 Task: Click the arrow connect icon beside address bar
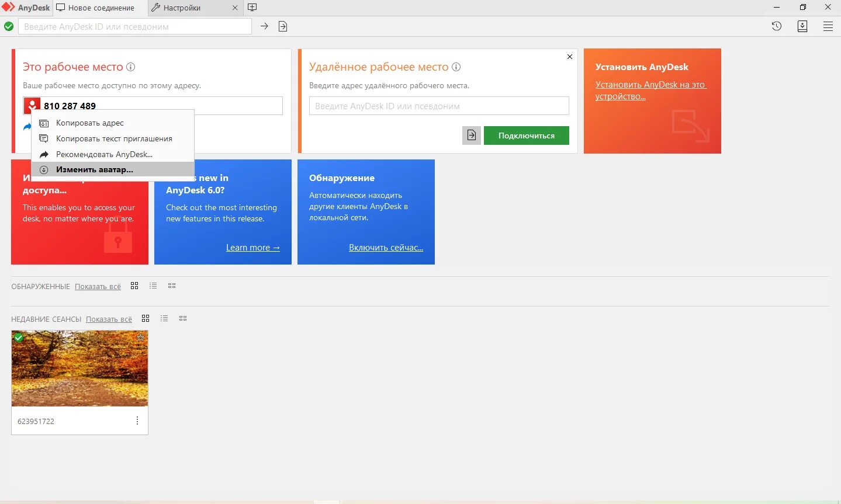(x=264, y=26)
